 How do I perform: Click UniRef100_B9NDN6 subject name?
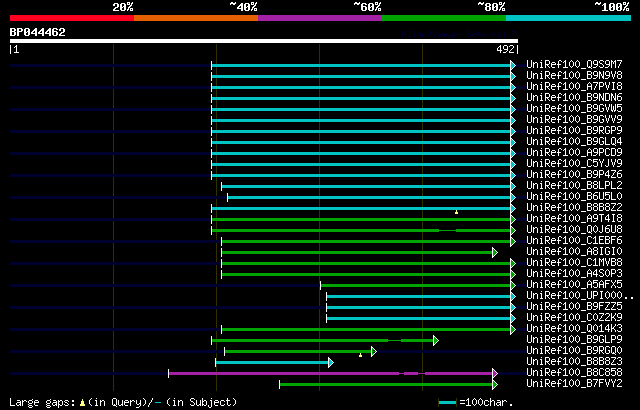(x=574, y=98)
